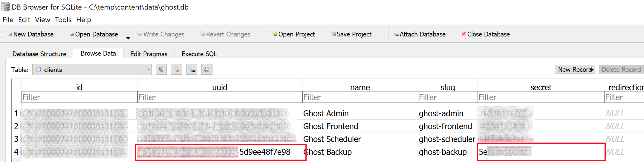
Task: Click the Open Database toolbar button
Action: point(94,34)
